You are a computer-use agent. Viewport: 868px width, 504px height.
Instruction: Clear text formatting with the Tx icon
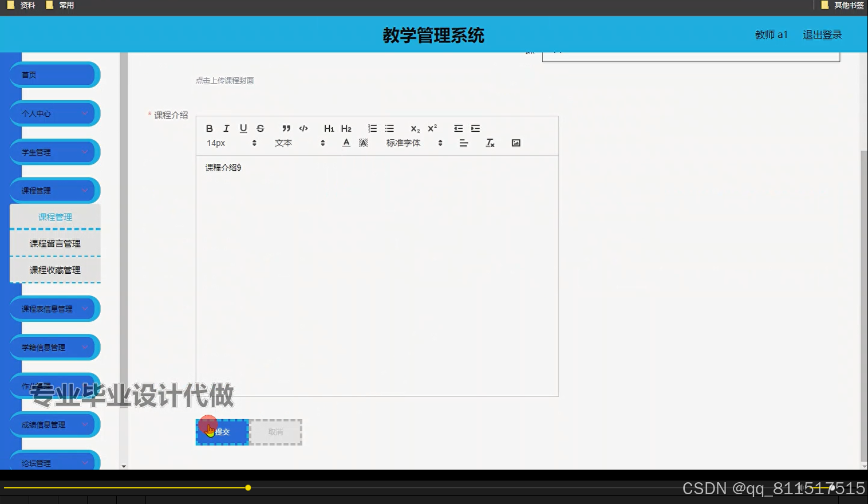490,143
